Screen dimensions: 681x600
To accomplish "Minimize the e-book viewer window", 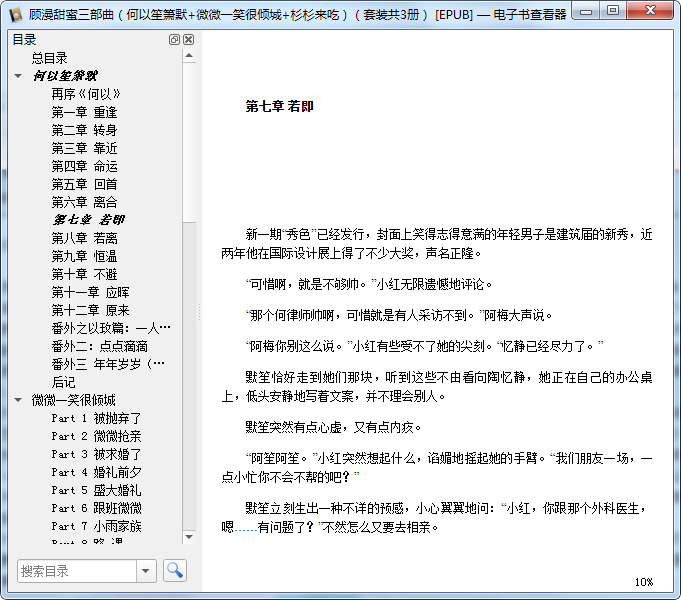I will click(586, 12).
